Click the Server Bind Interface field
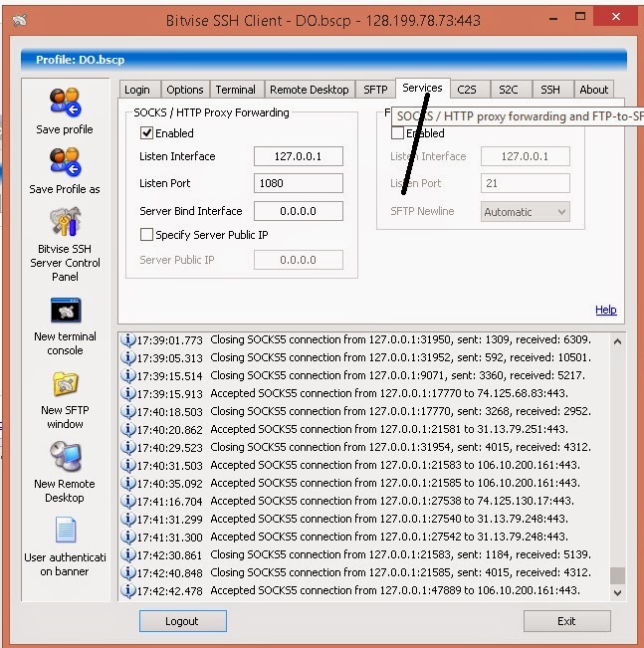The height and width of the screenshot is (648, 644). pos(299,211)
